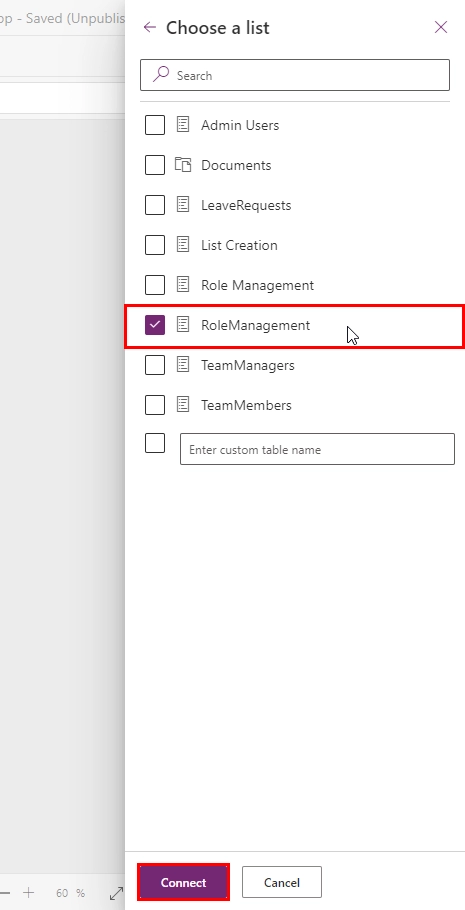Click the zoom in plus icon
465x910 pixels.
point(29,893)
